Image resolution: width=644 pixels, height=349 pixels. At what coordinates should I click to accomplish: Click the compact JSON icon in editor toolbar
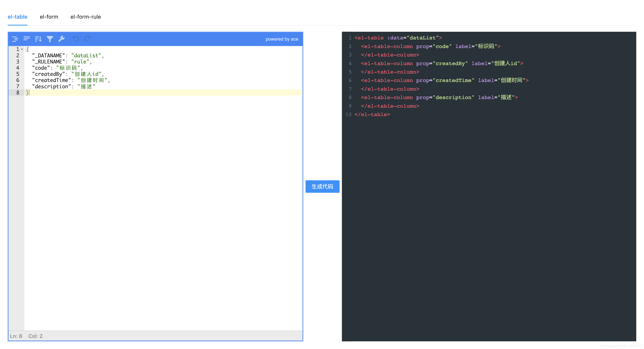[27, 39]
